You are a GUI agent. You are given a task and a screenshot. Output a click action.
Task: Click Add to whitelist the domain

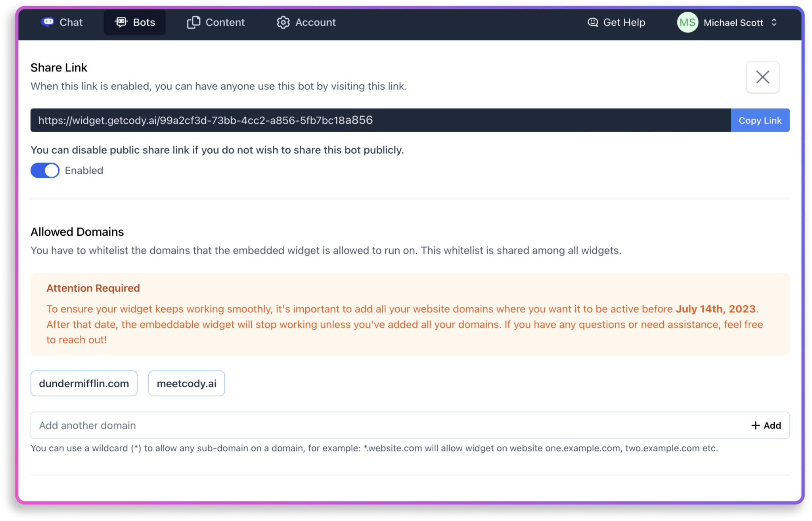pyautogui.click(x=772, y=425)
